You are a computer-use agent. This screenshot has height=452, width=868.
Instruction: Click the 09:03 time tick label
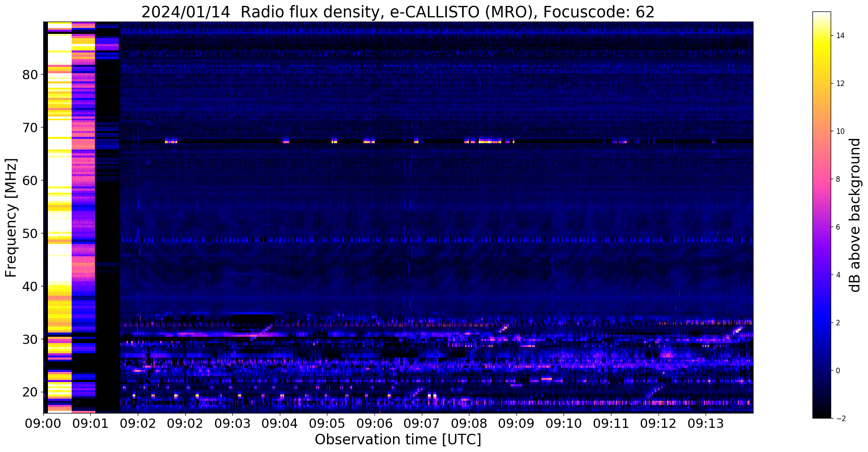pyautogui.click(x=232, y=423)
